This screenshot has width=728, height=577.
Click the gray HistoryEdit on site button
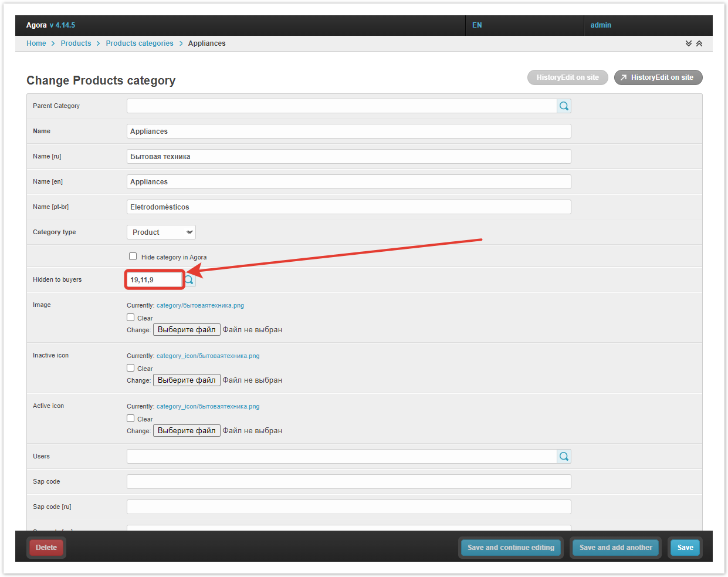(x=568, y=77)
